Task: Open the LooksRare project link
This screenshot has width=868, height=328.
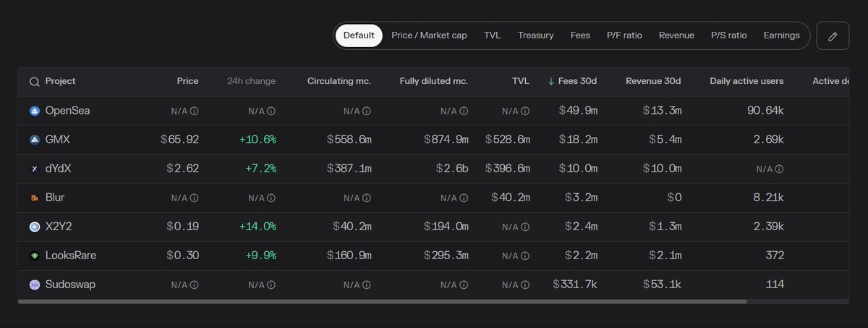Action: click(70, 256)
